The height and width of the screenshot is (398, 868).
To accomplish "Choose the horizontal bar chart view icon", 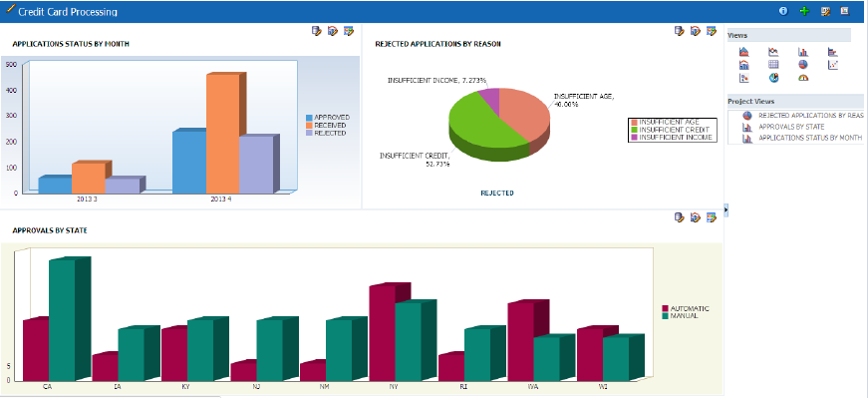I will (833, 52).
